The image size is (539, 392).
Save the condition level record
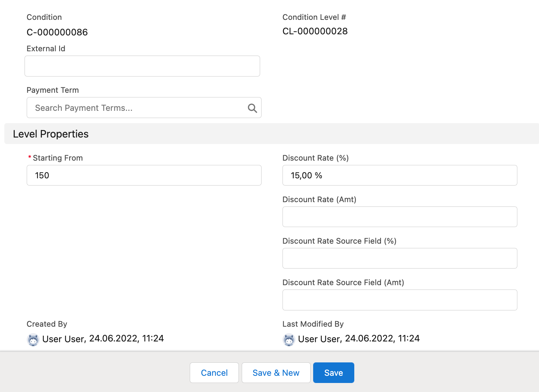(x=333, y=373)
